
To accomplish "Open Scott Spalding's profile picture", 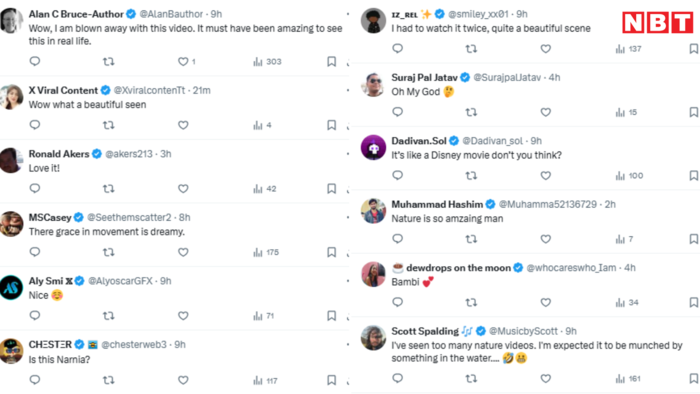I will 373,338.
